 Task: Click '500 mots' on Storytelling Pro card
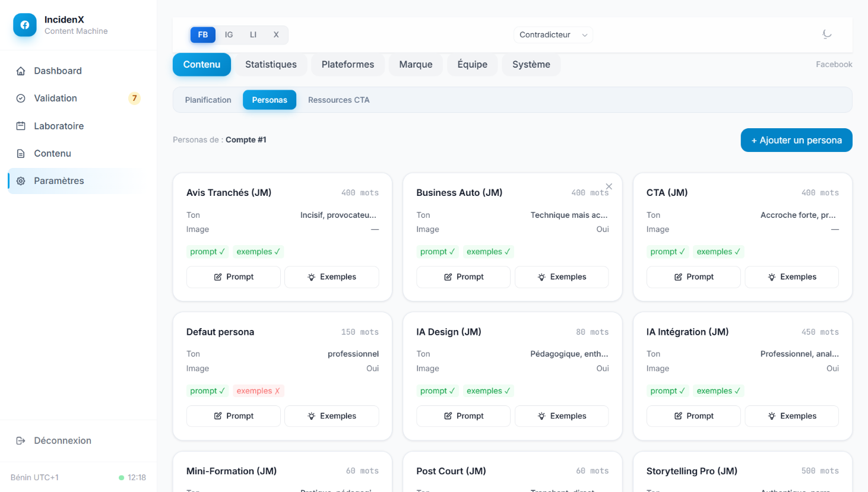(x=820, y=471)
